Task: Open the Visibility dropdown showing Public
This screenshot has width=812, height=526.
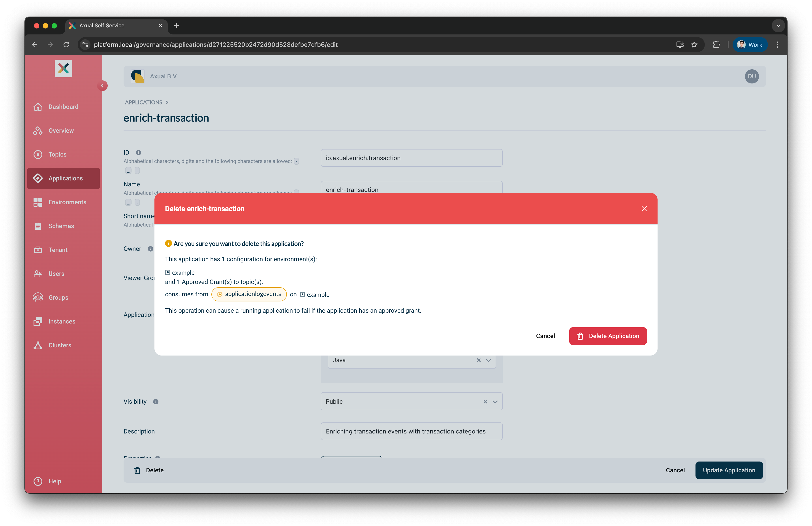Action: point(495,401)
